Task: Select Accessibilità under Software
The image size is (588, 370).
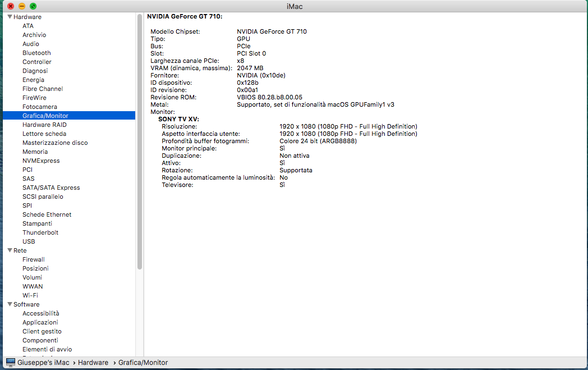Action: coord(40,313)
